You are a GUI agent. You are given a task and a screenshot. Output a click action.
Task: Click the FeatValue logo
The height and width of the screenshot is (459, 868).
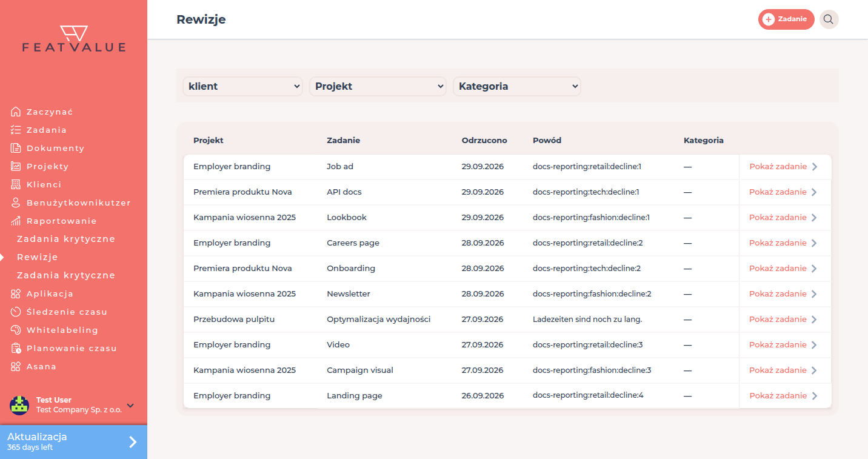pyautogui.click(x=74, y=39)
